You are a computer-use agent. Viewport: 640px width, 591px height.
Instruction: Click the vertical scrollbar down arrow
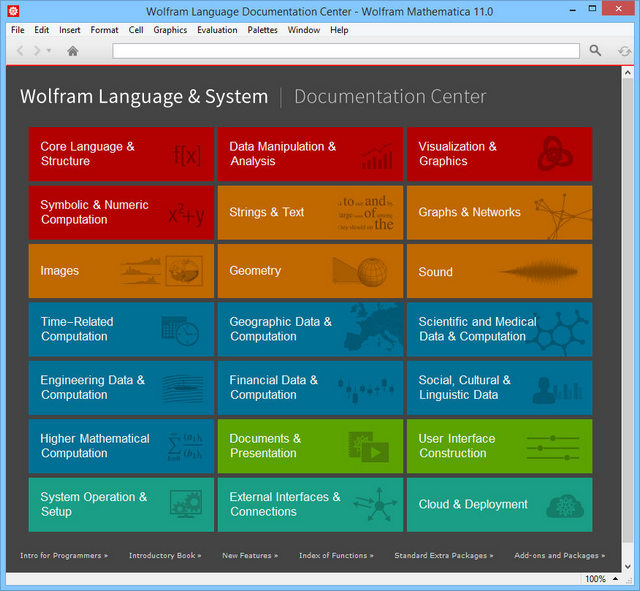(x=627, y=564)
